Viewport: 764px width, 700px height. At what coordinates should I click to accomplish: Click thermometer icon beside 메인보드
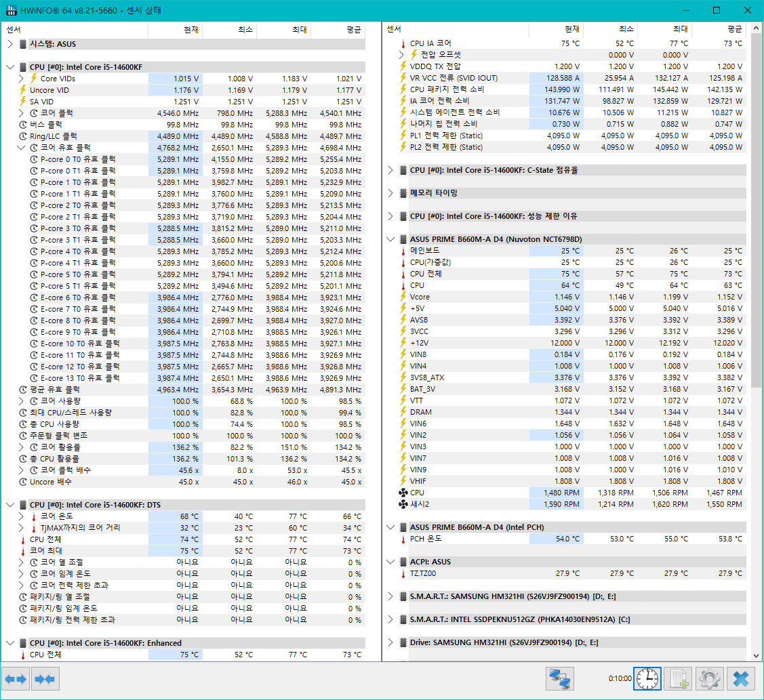[x=403, y=251]
